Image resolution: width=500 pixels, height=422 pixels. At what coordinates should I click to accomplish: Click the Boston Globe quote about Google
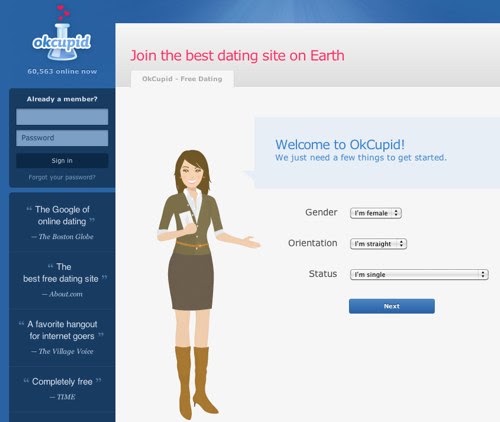coord(62,222)
